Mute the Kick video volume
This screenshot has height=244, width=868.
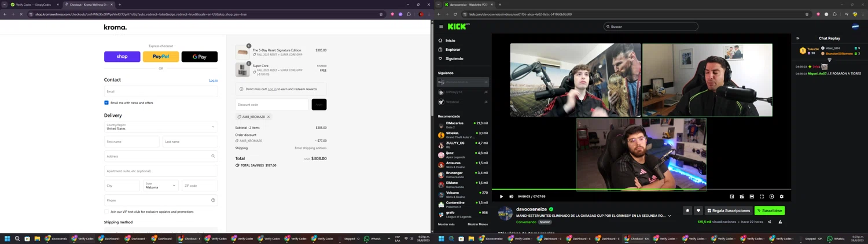point(512,197)
